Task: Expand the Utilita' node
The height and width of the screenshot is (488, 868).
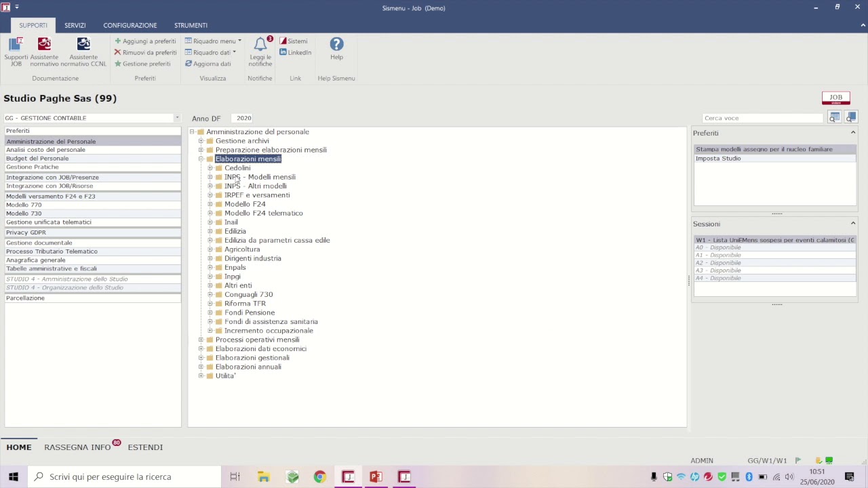Action: pos(201,375)
